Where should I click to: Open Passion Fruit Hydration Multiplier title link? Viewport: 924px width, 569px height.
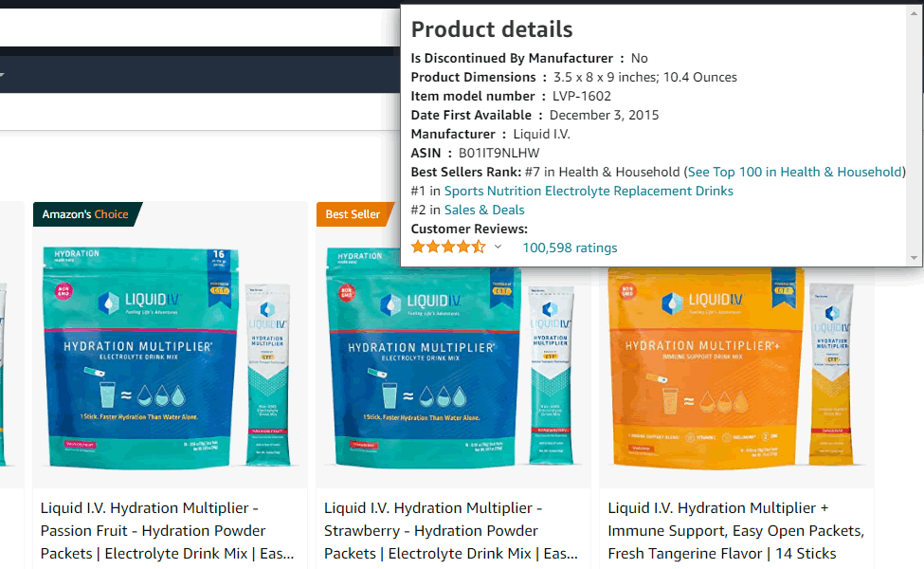click(x=167, y=531)
